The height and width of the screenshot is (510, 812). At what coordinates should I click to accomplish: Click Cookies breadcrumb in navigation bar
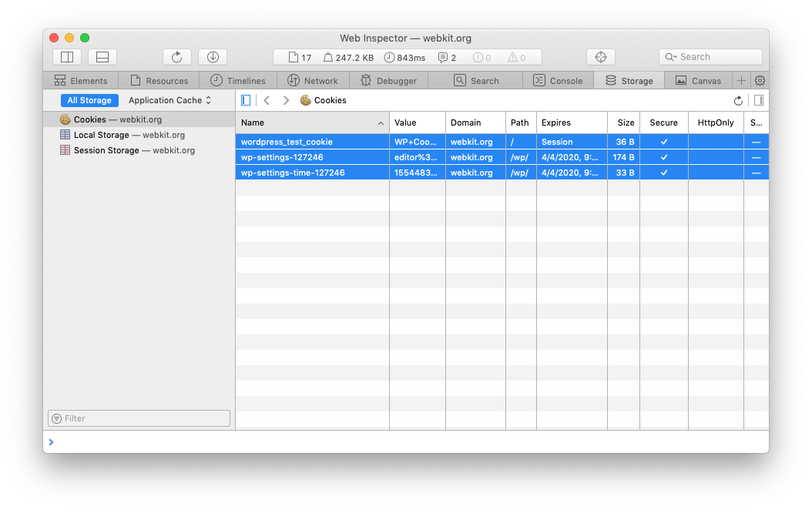pos(323,100)
